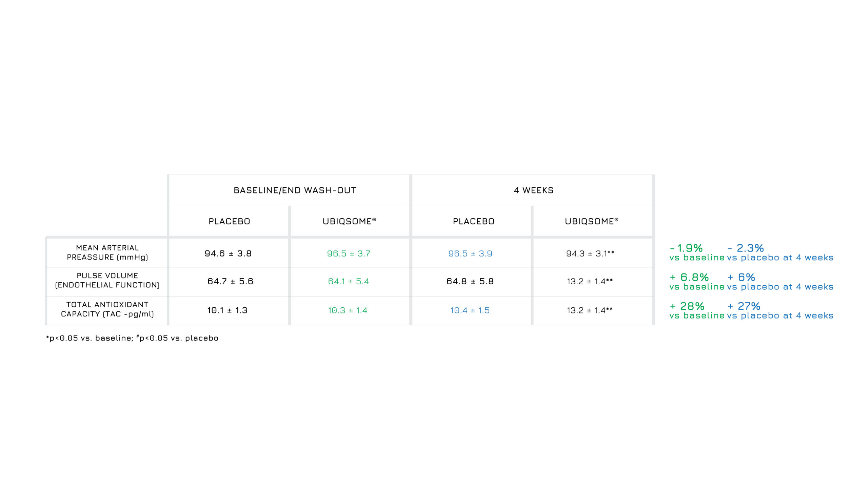Viewport: 868px width, 488px height.
Task: Select the 64.7 ± 5.6 cell
Action: (230, 281)
